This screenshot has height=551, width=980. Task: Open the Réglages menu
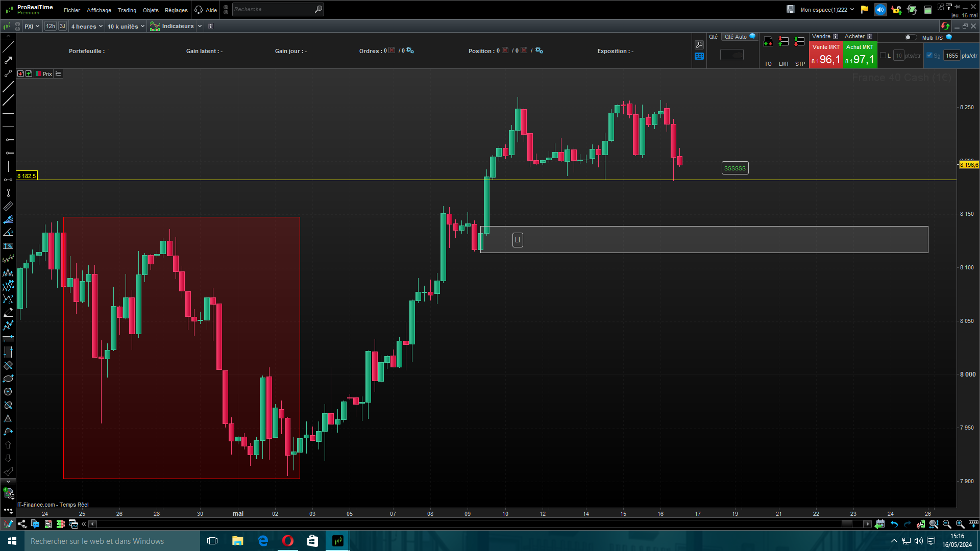[176, 10]
